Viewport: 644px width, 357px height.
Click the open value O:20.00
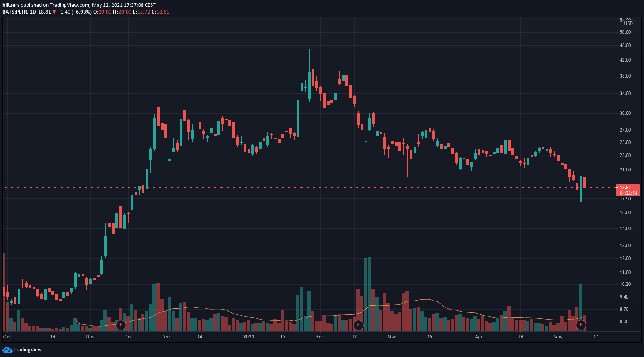pyautogui.click(x=102, y=12)
